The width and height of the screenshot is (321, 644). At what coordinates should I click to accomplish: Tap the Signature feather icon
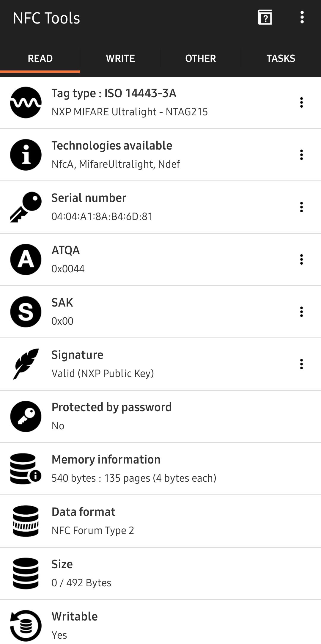pyautogui.click(x=26, y=364)
